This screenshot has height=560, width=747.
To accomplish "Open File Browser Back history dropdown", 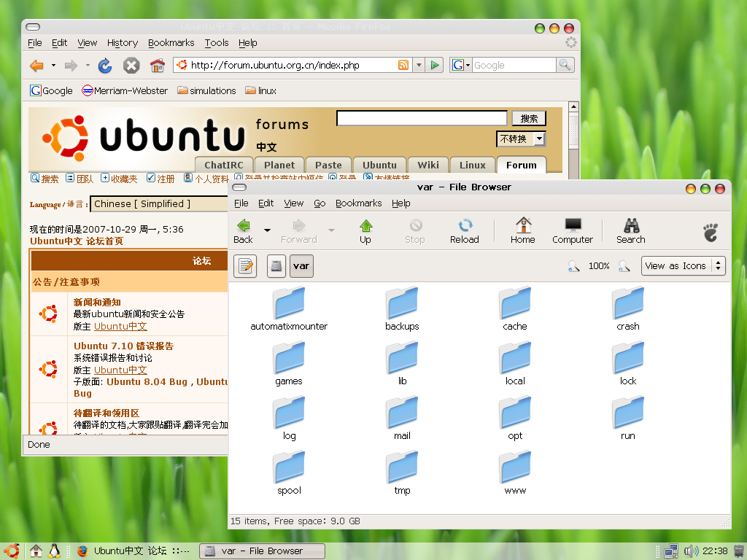I will tap(267, 230).
